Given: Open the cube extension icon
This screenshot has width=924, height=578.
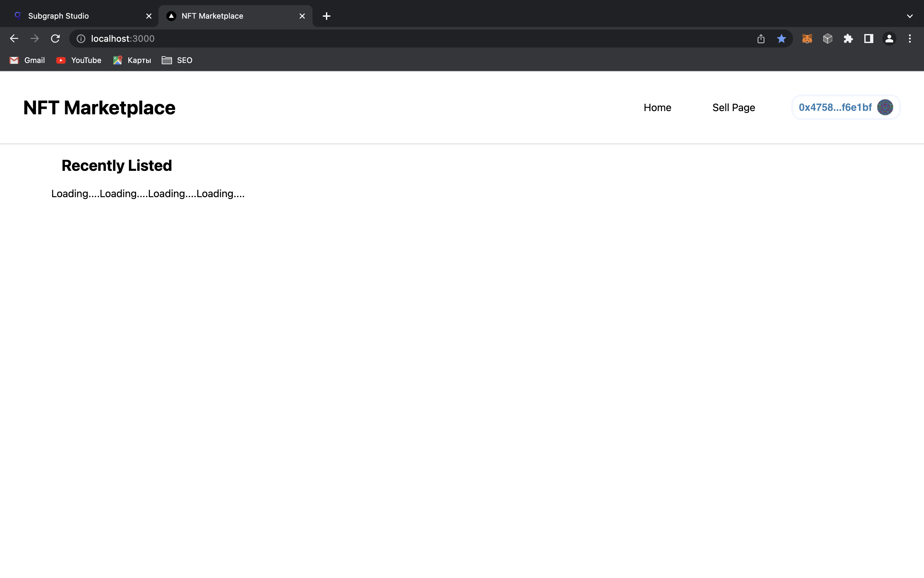Looking at the screenshot, I should click(828, 39).
